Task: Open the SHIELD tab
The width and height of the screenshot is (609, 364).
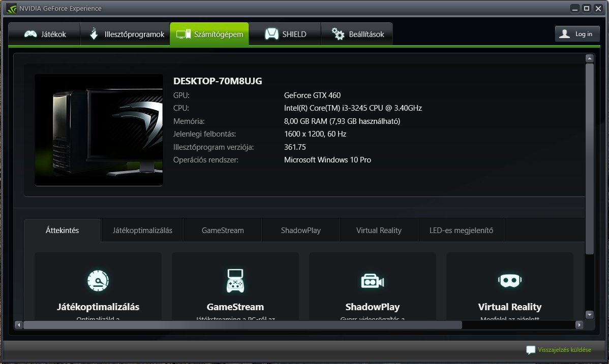Action: 285,34
